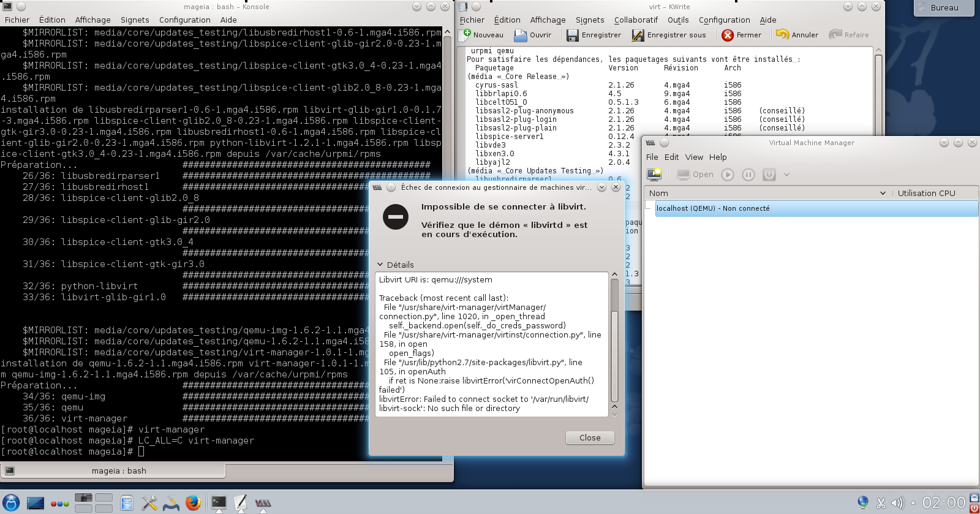Screen dimensions: 980x514
Task: Click the show desktop taskbar icon
Action: [36, 503]
